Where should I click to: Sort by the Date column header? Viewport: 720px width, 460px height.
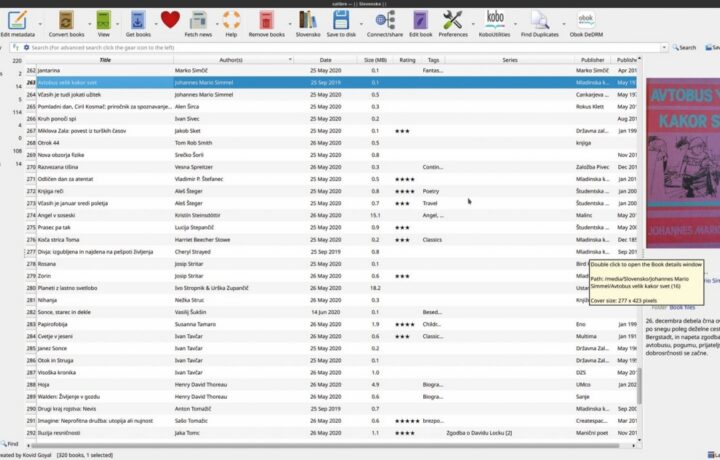pos(325,60)
